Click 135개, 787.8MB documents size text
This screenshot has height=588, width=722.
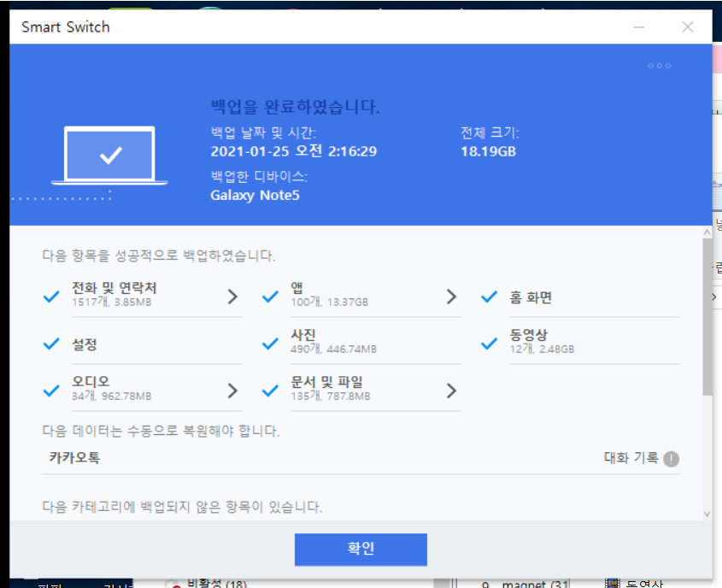coord(330,396)
